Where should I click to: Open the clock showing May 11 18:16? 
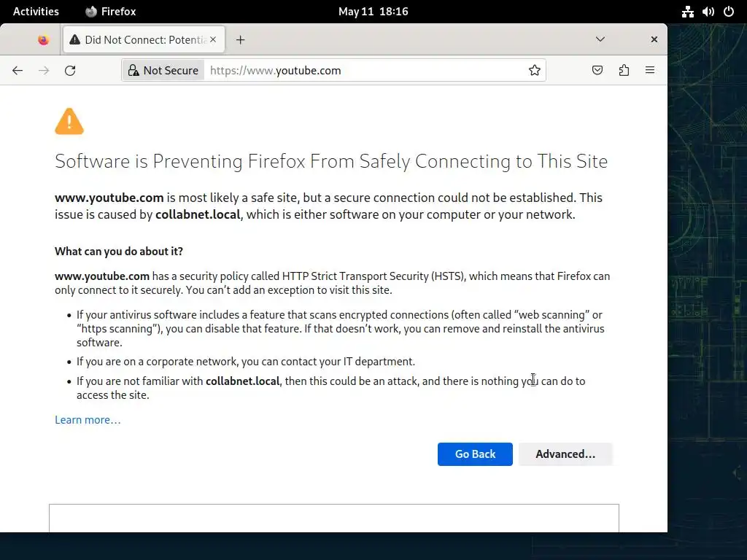[x=373, y=12]
